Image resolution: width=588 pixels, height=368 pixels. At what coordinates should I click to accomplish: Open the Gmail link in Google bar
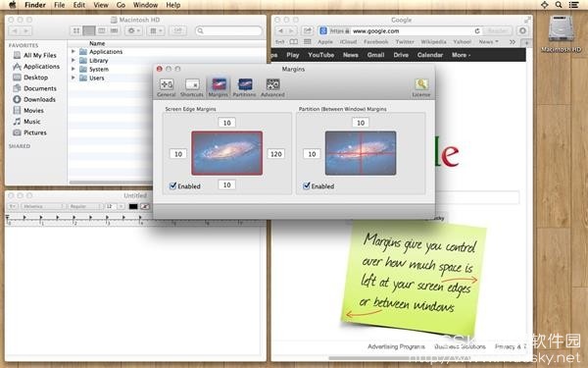(x=375, y=55)
